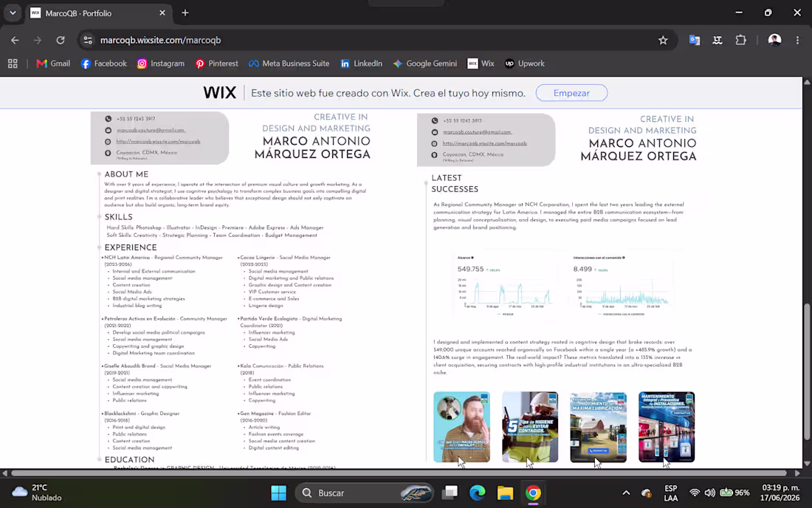Click the wixsite URL in right page header
The image size is (812, 508).
[485, 143]
